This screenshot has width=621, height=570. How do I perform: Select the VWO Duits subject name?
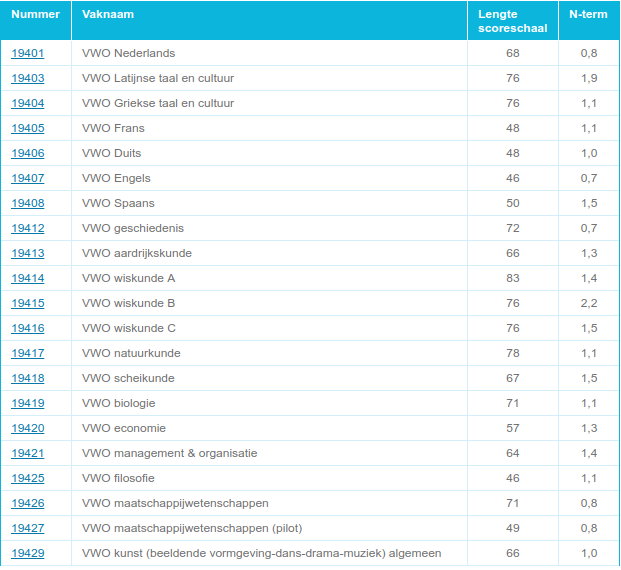tap(111, 153)
